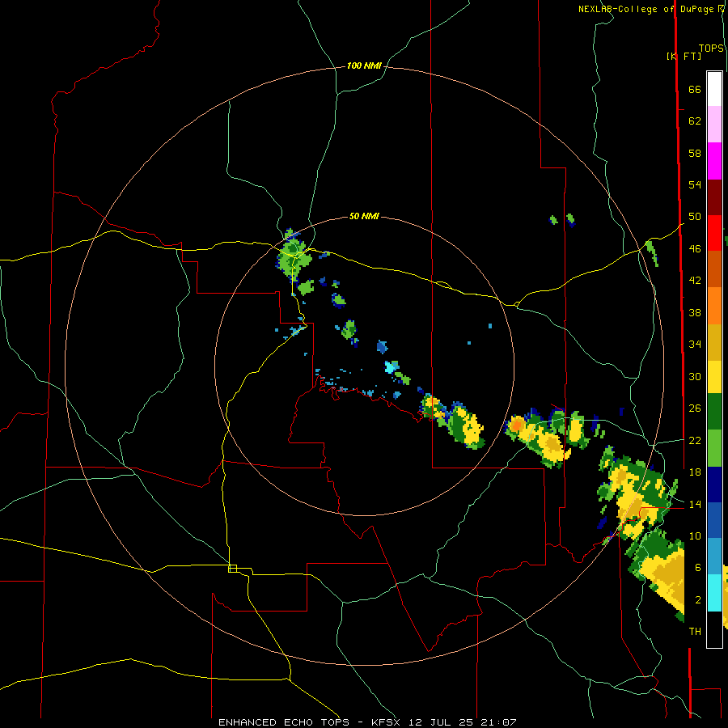This screenshot has height=728, width=728.
Task: Click the '100 NMI' range ring label
Action: click(x=364, y=66)
